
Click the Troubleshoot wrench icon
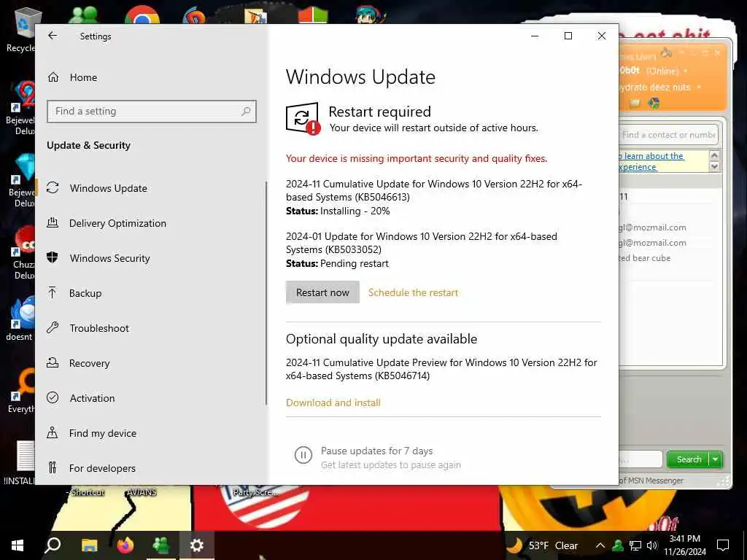[x=53, y=327]
